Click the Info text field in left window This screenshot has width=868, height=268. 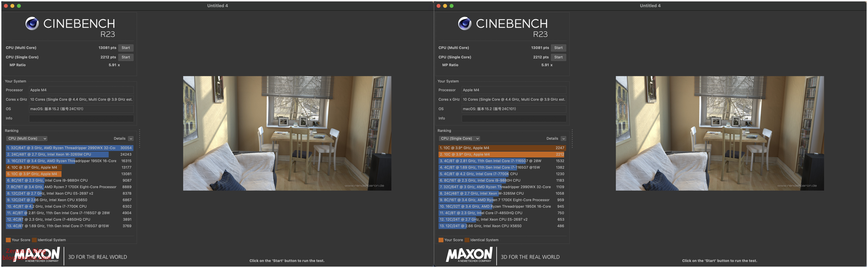pos(81,119)
